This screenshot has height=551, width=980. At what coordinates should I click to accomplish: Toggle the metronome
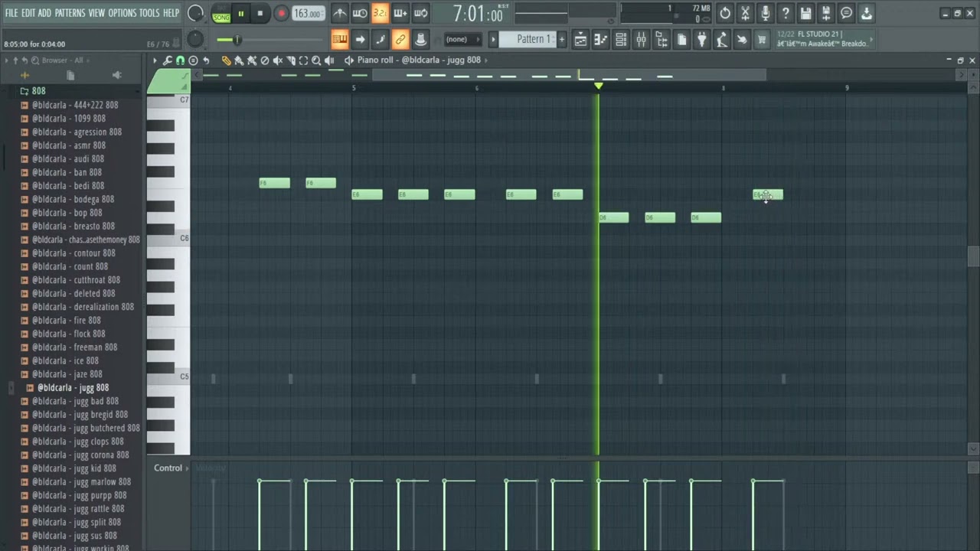340,13
